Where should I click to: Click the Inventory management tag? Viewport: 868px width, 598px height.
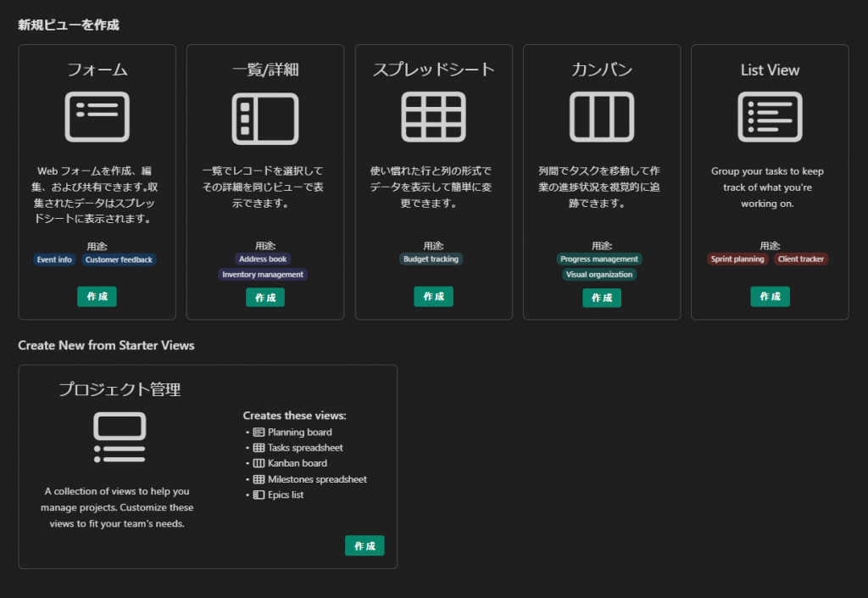point(263,275)
